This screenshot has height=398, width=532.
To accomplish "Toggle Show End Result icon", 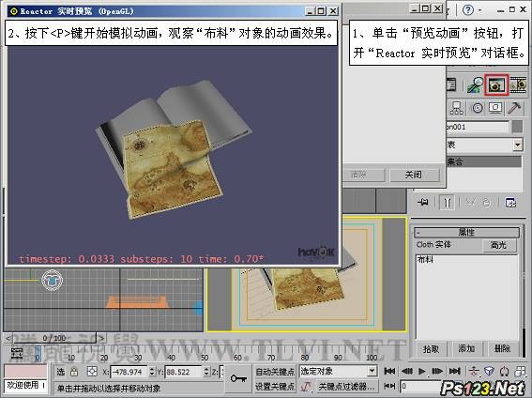I will (448, 203).
